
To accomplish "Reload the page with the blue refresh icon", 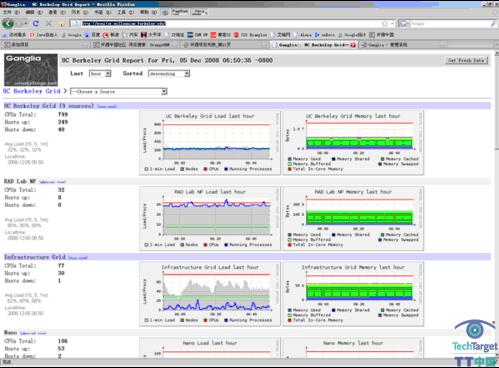I will [36, 23].
